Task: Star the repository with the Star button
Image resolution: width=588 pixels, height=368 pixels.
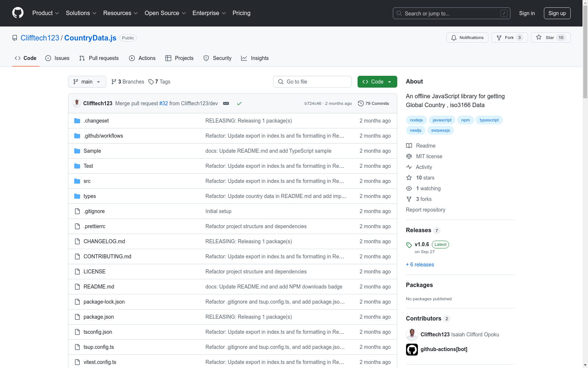Action: coord(551,38)
